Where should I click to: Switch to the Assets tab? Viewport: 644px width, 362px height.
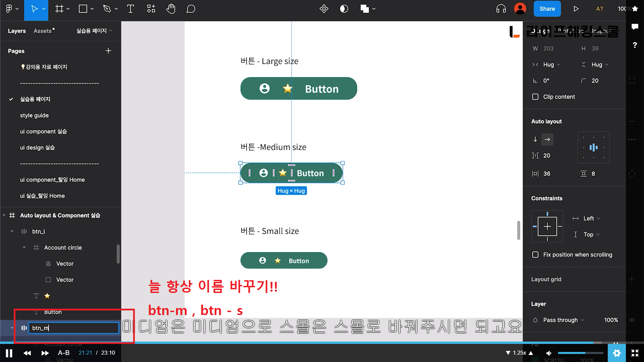(43, 31)
